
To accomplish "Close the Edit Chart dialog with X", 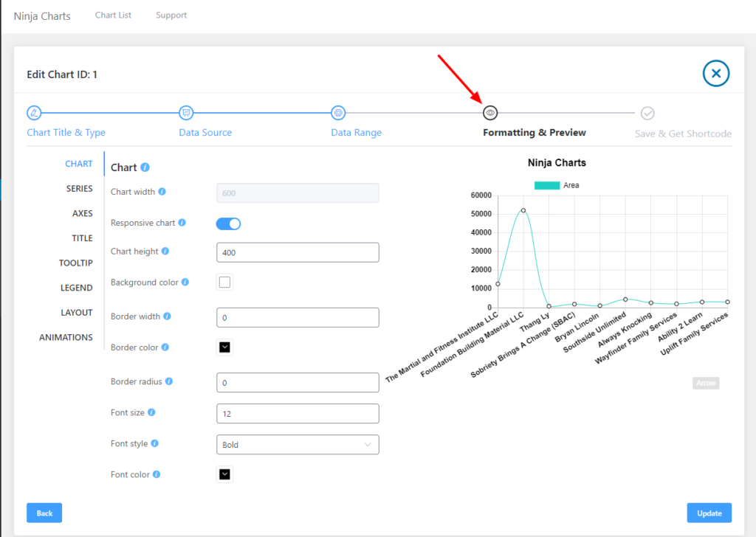I will click(x=715, y=73).
